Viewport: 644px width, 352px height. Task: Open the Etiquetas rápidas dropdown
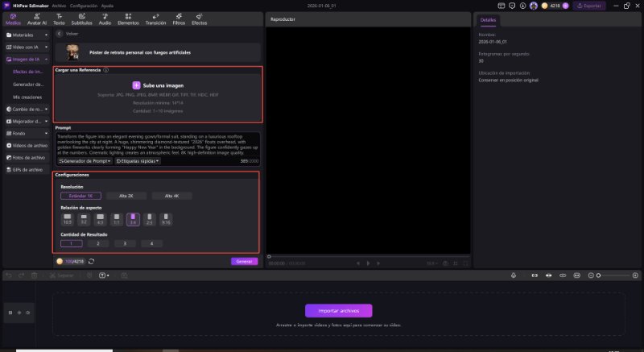(138, 161)
